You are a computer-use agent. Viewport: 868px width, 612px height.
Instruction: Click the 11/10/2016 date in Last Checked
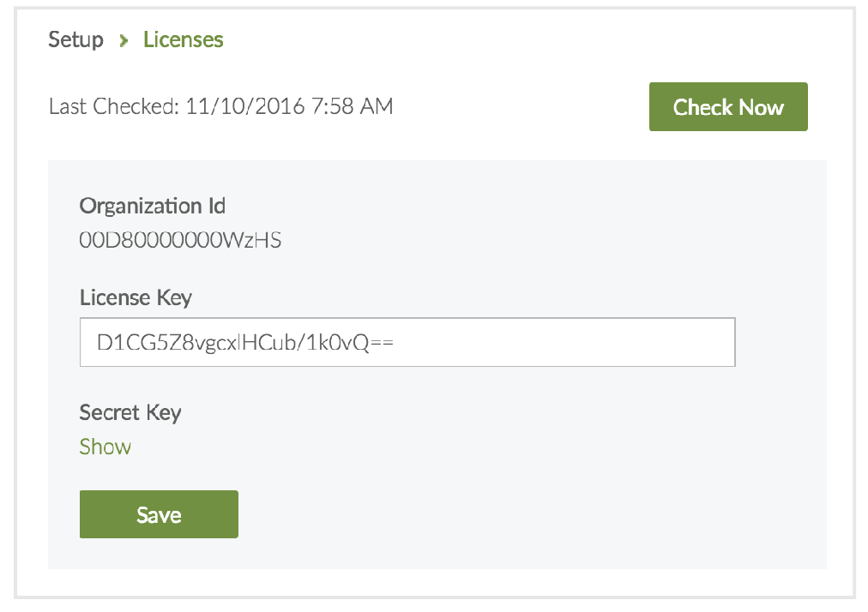244,107
